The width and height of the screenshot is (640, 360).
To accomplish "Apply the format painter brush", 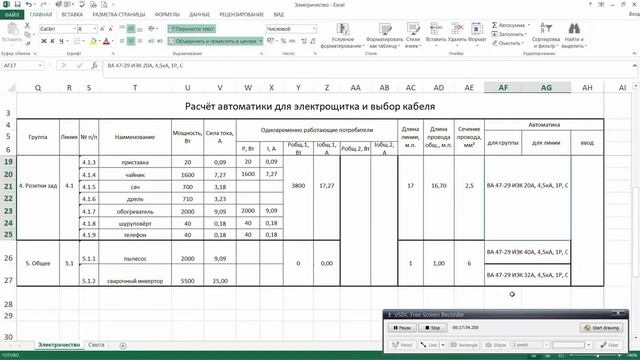I will (27, 42).
